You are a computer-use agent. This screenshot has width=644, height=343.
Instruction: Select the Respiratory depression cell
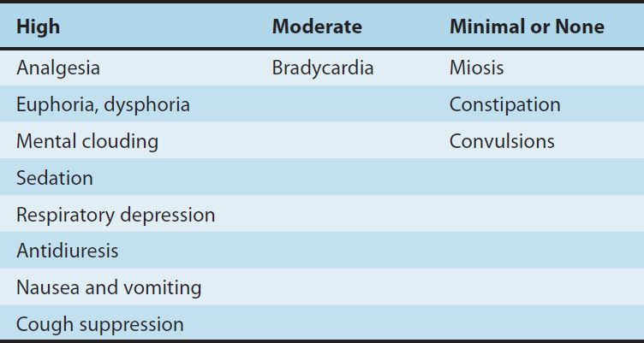(116, 215)
